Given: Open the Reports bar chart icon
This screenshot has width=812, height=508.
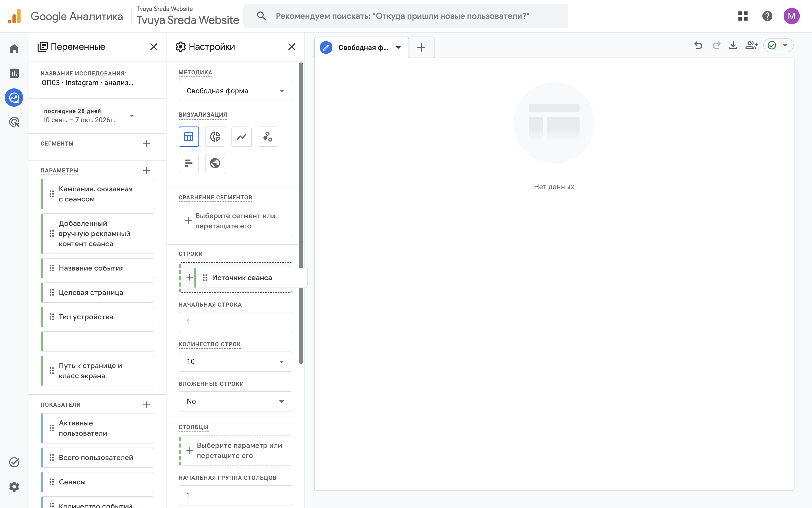Looking at the screenshot, I should pos(14,73).
